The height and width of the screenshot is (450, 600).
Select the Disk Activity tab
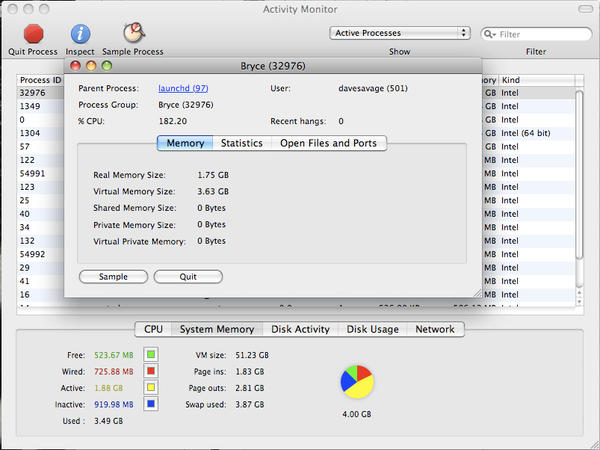pyautogui.click(x=300, y=329)
